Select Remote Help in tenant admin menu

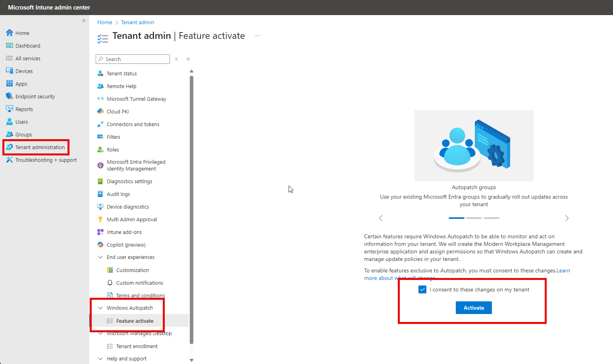click(121, 86)
